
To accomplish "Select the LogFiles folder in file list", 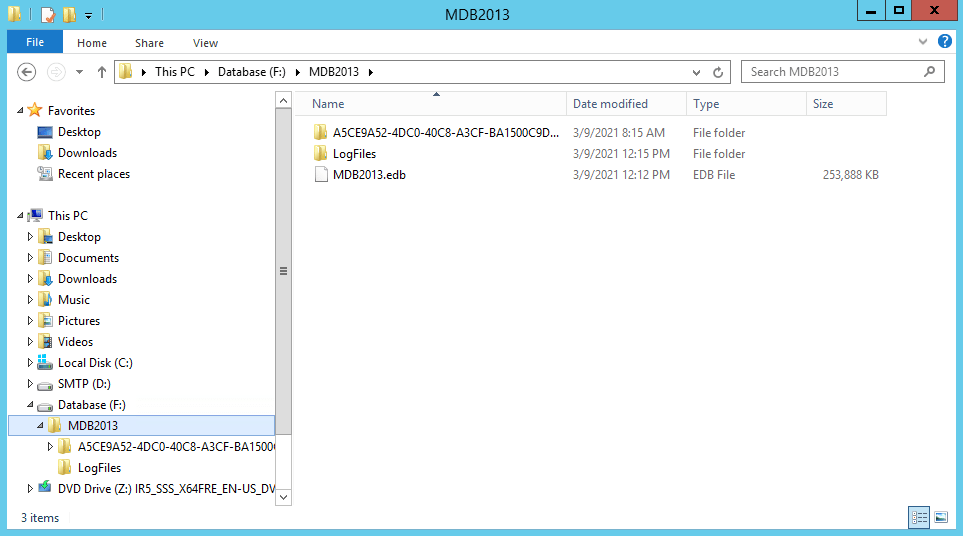I will point(354,154).
